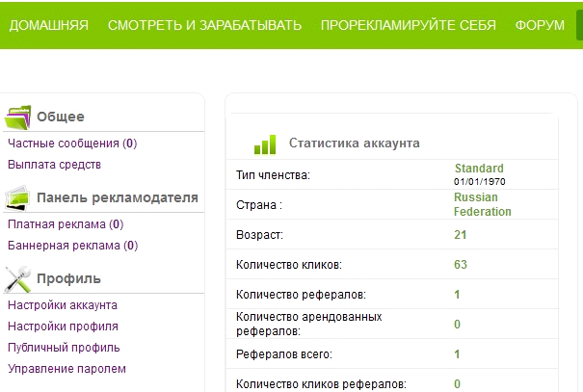Click the clicks count value 63
The image size is (583, 392).
pyautogui.click(x=461, y=265)
